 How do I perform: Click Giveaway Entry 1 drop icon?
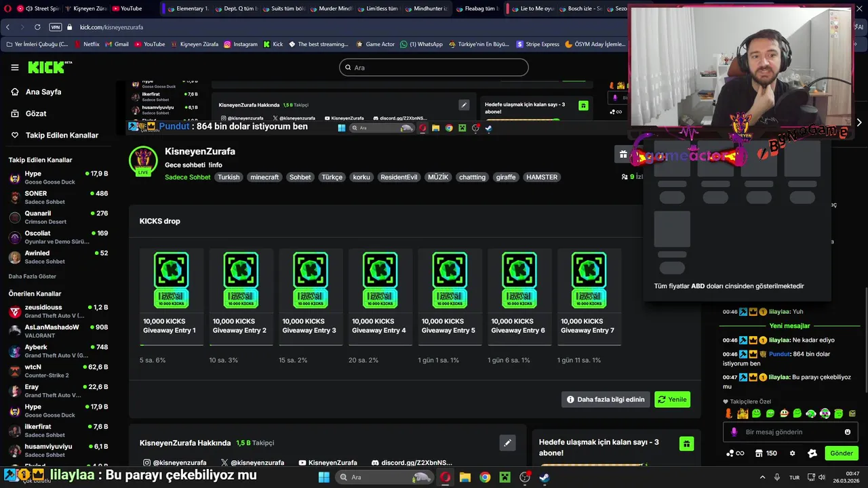(171, 280)
